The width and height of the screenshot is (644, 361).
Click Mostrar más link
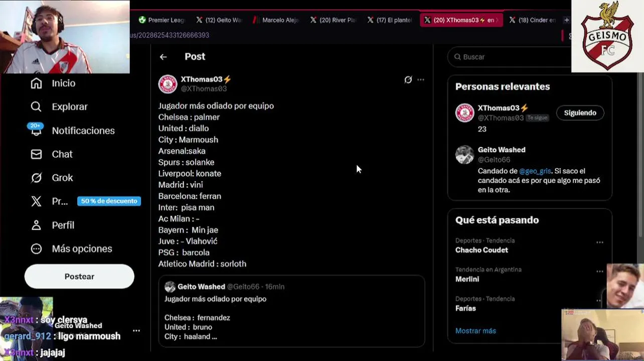coord(475,331)
